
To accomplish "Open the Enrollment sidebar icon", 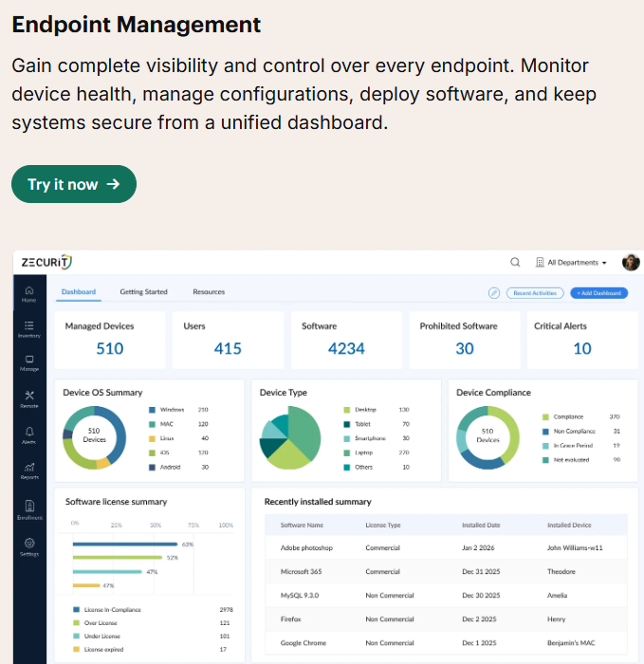I will tap(29, 510).
